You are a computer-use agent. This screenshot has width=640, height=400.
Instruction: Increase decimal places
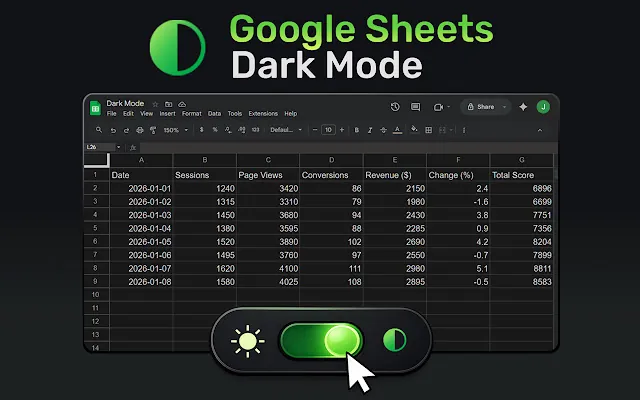pyautogui.click(x=242, y=130)
